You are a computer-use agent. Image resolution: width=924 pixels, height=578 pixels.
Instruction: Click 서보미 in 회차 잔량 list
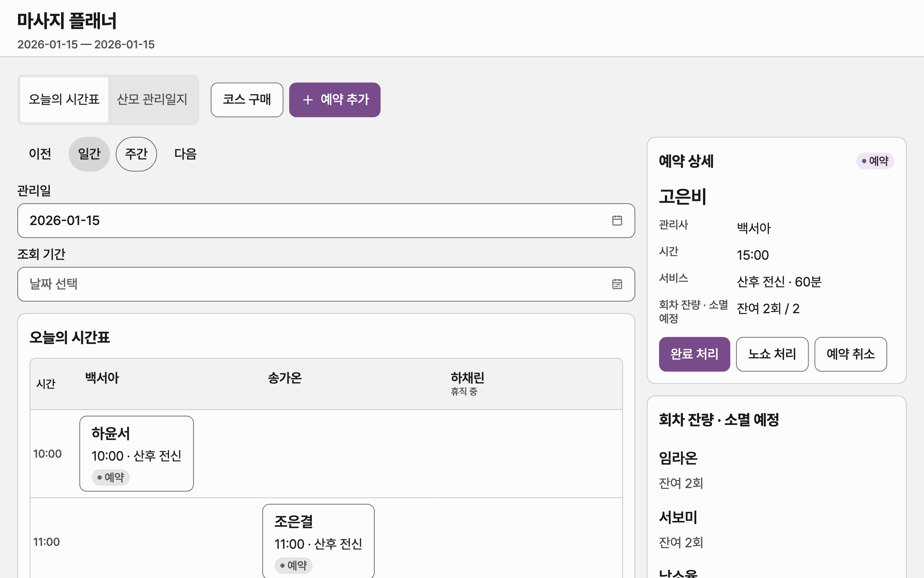click(678, 517)
